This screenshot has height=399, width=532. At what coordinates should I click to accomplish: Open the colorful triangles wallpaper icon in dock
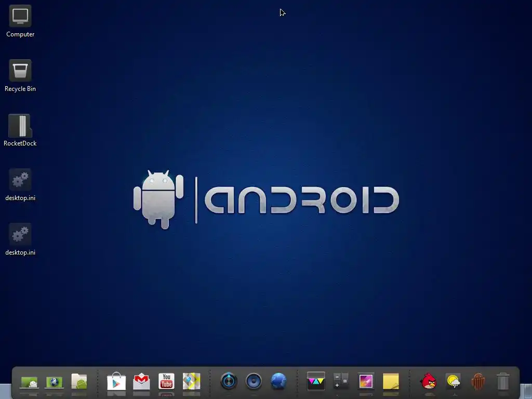(x=316, y=381)
